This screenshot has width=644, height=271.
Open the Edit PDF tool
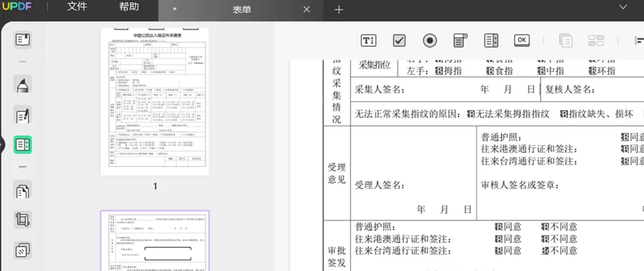[22, 116]
